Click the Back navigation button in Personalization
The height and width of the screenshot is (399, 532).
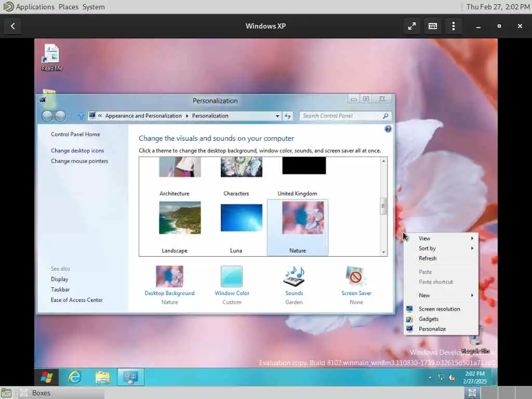47,116
